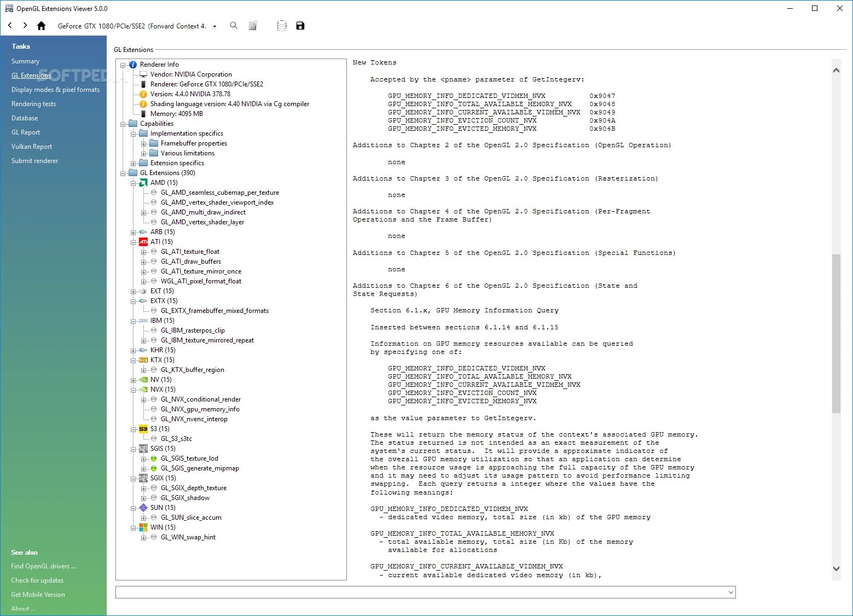Select GL_EXTX_framebuffer_mixed_formats extension
Image resolution: width=853 pixels, height=616 pixels.
(214, 311)
